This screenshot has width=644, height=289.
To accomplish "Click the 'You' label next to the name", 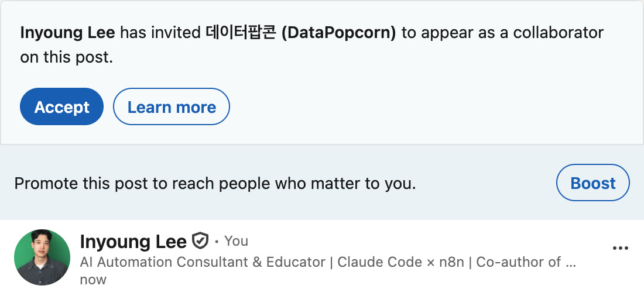I will point(236,241).
